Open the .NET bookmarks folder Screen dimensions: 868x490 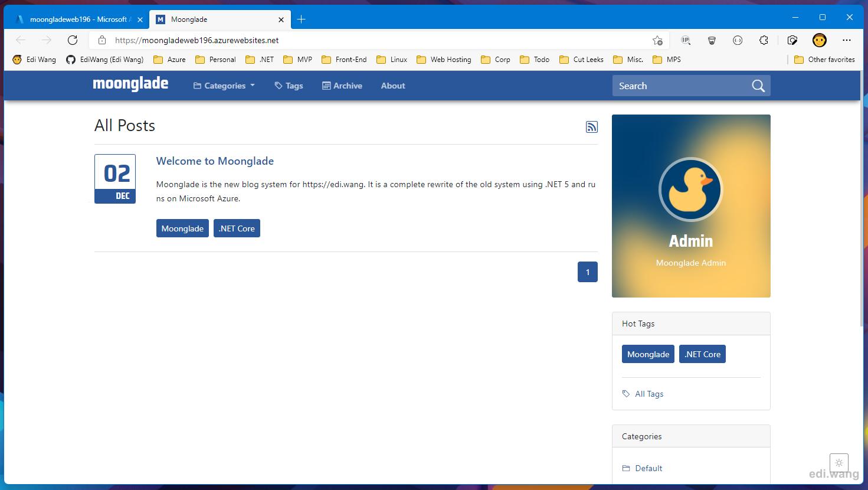point(260,60)
